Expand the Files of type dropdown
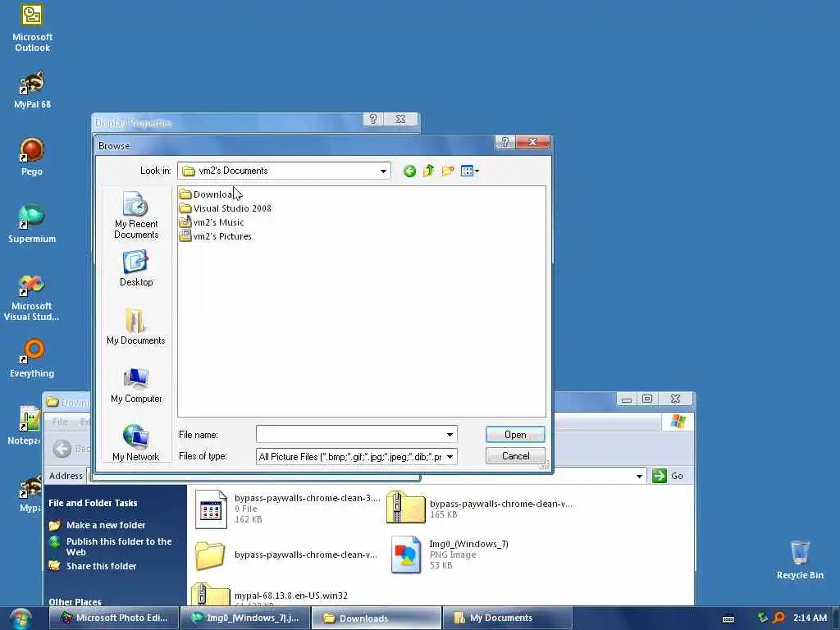The height and width of the screenshot is (630, 840). click(450, 456)
